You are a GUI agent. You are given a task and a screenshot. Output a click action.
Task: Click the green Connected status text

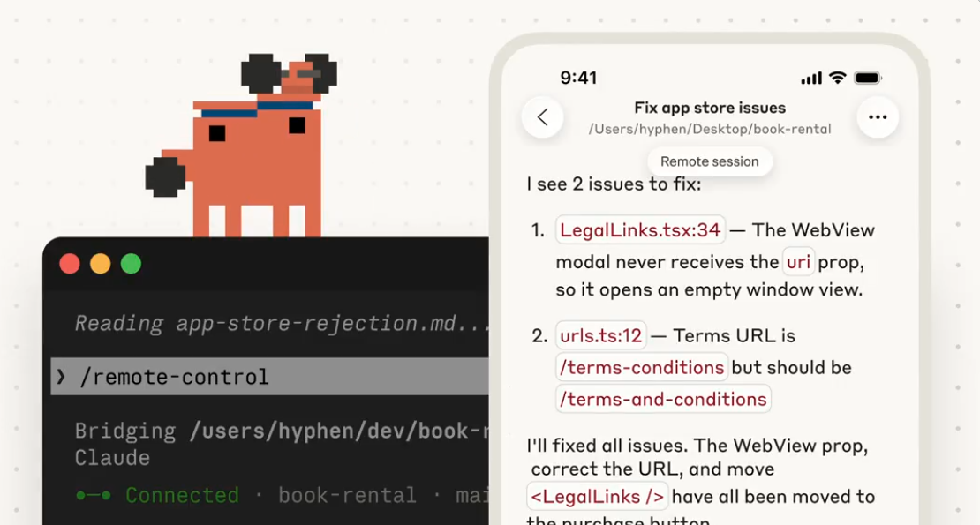(x=182, y=495)
